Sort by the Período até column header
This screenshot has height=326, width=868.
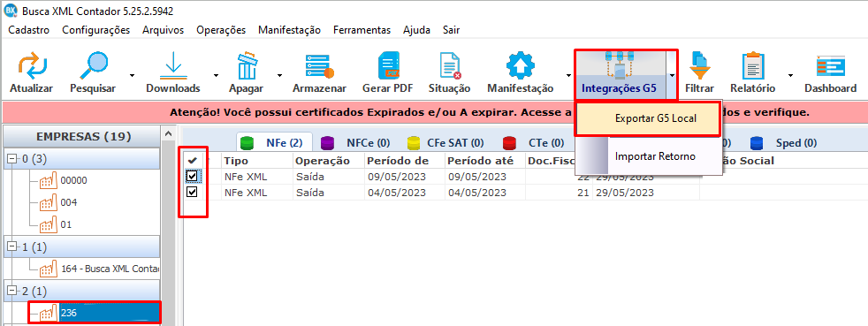484,161
